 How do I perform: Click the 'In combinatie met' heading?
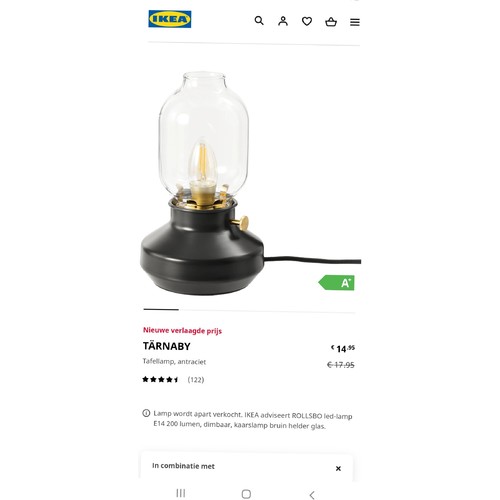click(183, 466)
